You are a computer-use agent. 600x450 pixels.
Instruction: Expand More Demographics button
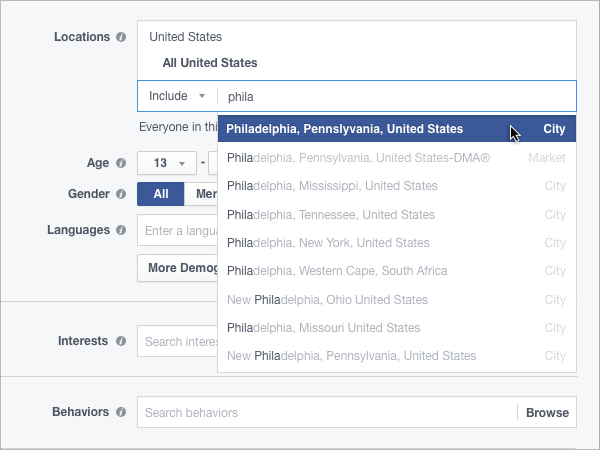[178, 268]
